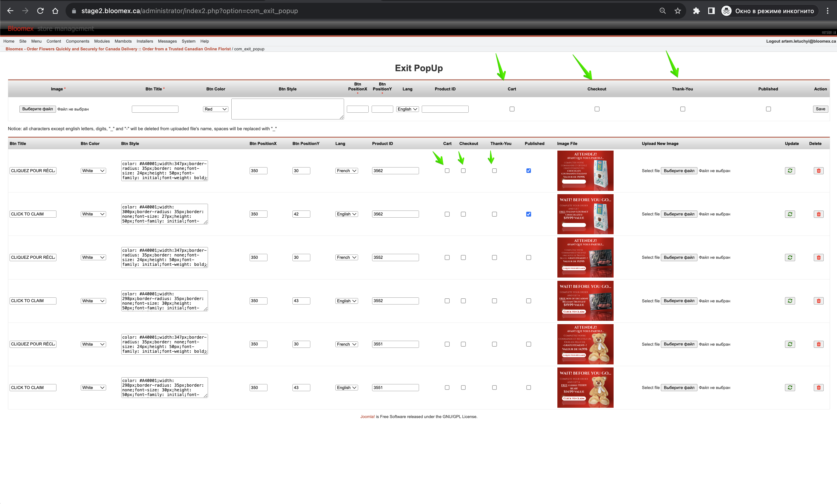
Task: Delete the French 3562 popup row
Action: (818, 171)
